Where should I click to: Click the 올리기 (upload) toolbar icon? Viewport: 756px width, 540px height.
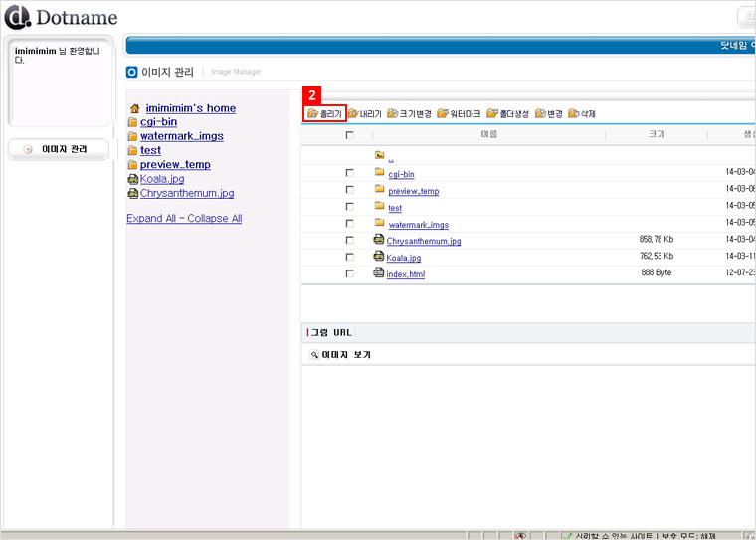(324, 114)
